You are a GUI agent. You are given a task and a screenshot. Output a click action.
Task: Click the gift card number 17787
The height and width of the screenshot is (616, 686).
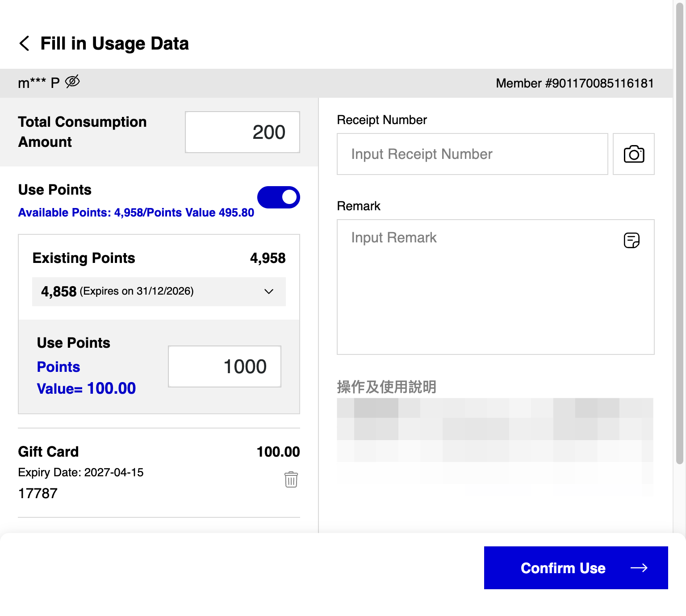point(38,493)
